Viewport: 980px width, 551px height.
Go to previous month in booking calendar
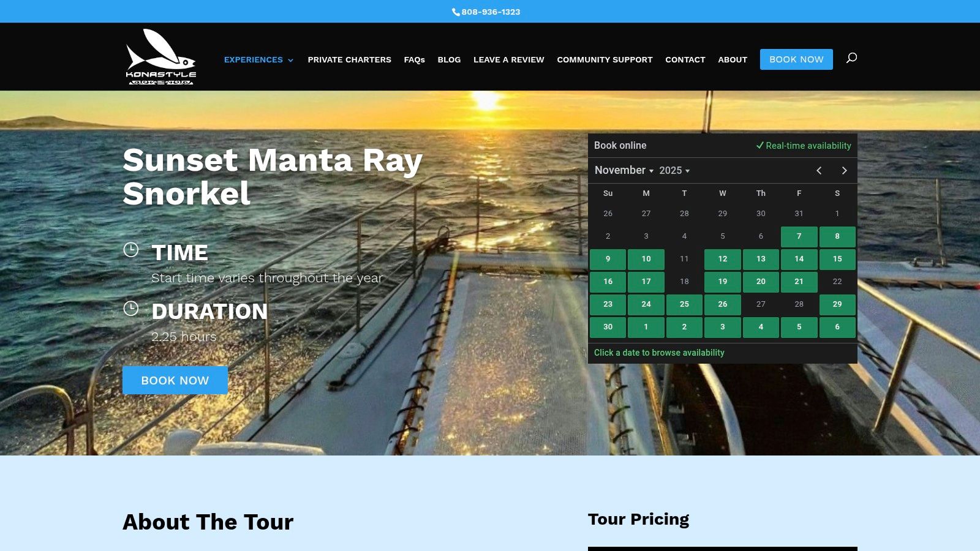point(819,171)
